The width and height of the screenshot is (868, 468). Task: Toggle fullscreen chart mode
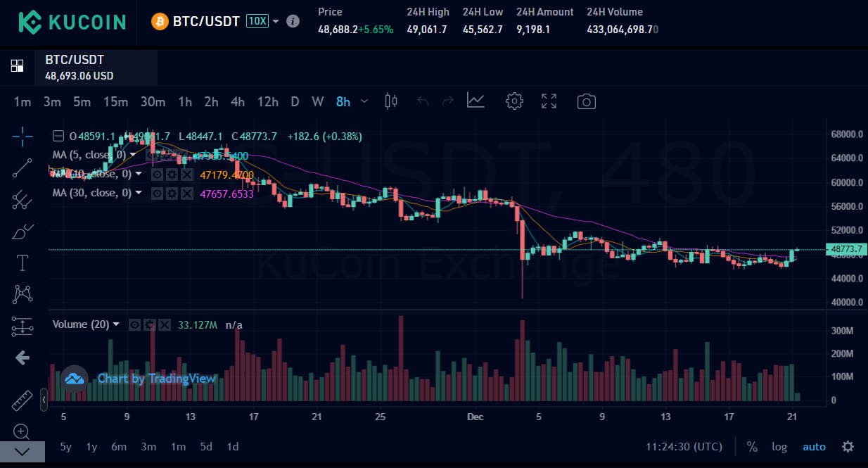pyautogui.click(x=549, y=101)
